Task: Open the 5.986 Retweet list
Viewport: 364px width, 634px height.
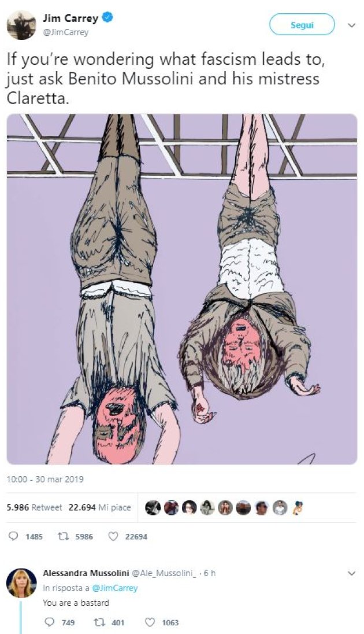Action: tap(34, 507)
